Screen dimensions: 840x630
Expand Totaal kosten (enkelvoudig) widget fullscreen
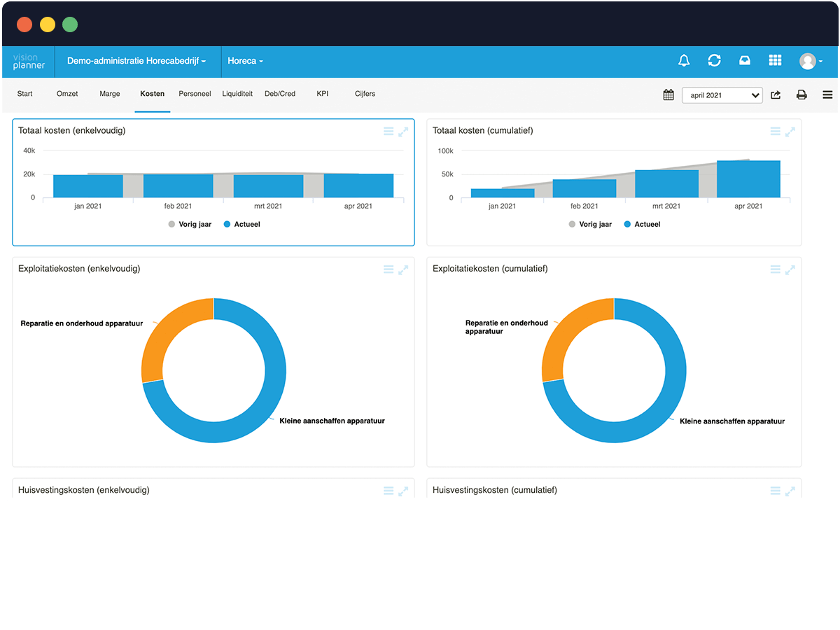pos(403,132)
